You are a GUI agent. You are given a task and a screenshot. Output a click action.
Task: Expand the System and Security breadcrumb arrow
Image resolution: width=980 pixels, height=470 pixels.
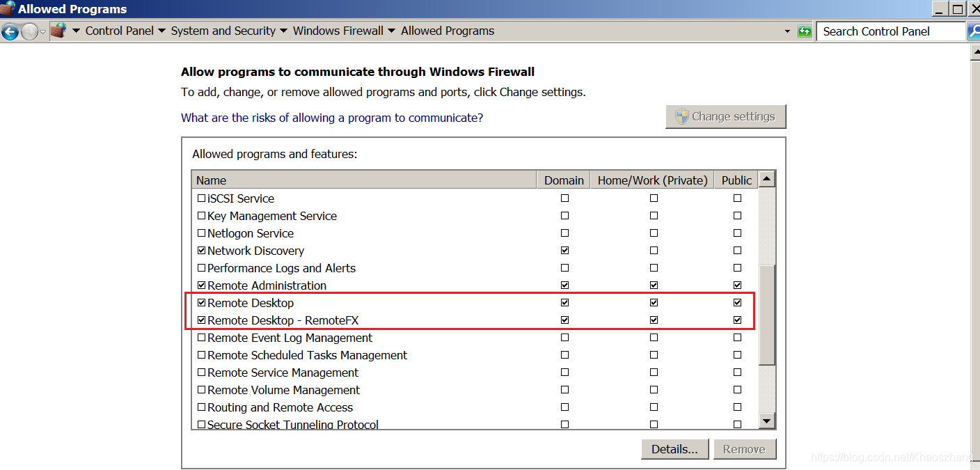tap(283, 31)
